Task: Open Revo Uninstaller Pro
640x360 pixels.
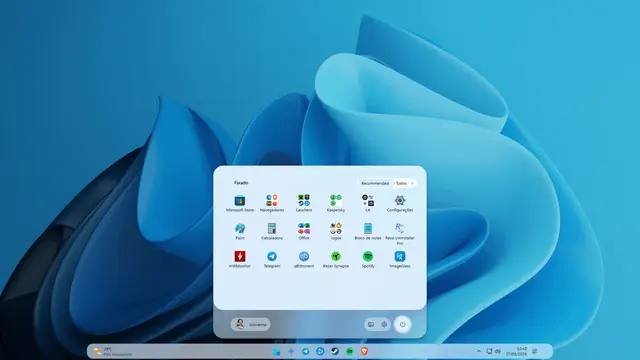Action: (x=400, y=233)
